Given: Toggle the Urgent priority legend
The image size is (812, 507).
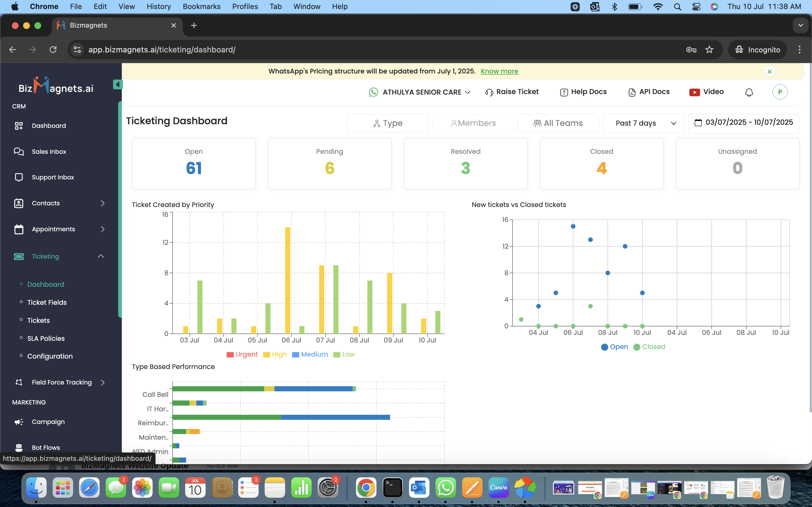Looking at the screenshot, I should [x=242, y=354].
